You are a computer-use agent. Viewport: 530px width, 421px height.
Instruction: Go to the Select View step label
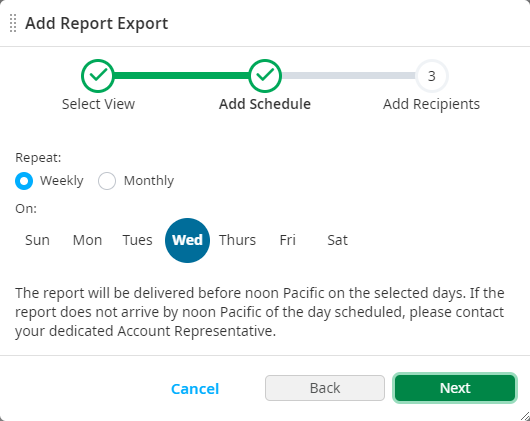(98, 104)
